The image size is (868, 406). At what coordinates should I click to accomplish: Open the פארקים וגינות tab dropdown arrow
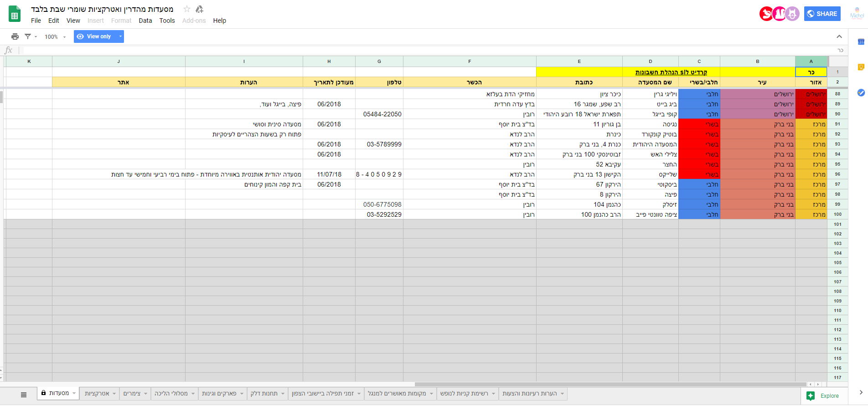(x=241, y=394)
